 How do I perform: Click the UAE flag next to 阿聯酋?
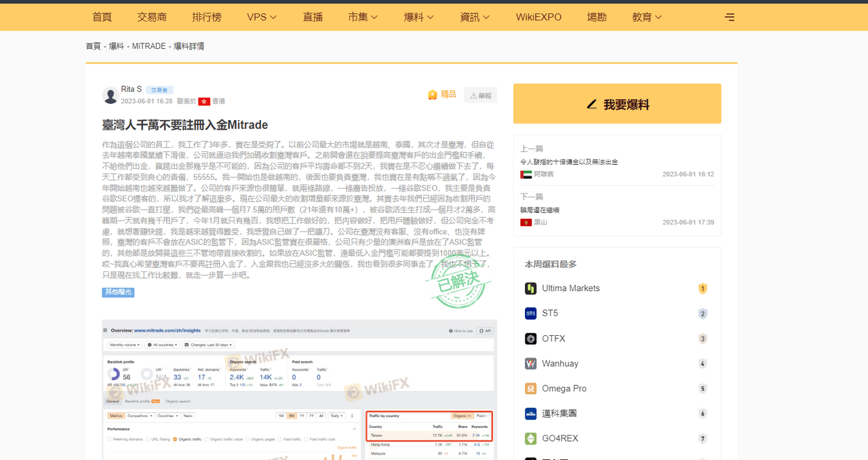526,174
